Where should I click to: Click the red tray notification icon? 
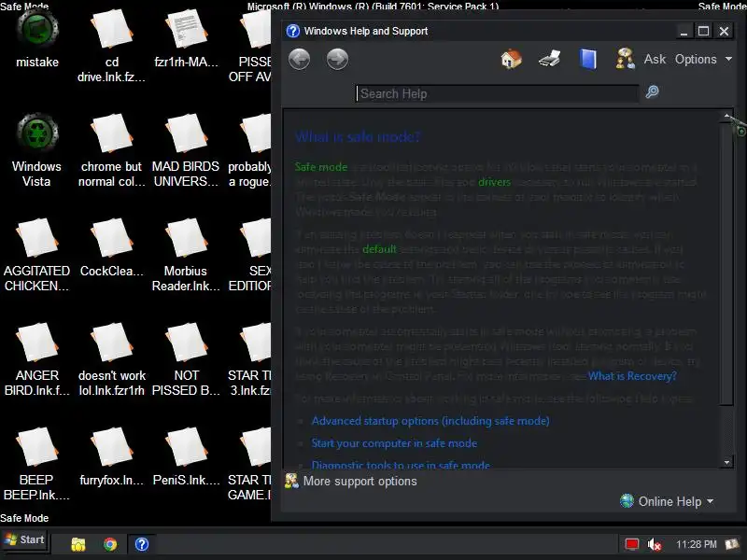point(632,544)
